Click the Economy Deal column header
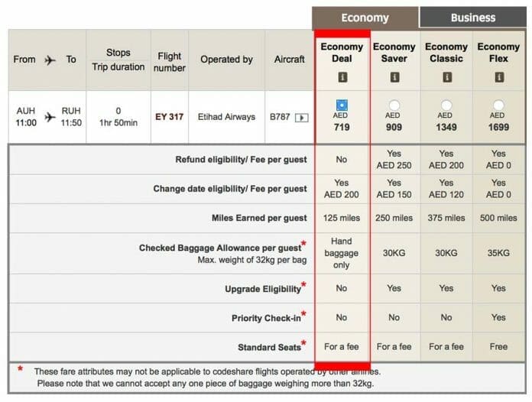 coord(342,53)
